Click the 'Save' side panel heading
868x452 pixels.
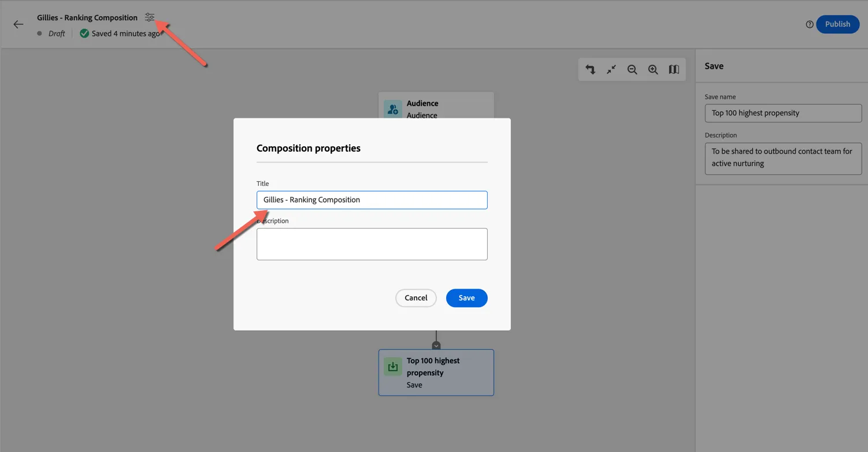[714, 66]
